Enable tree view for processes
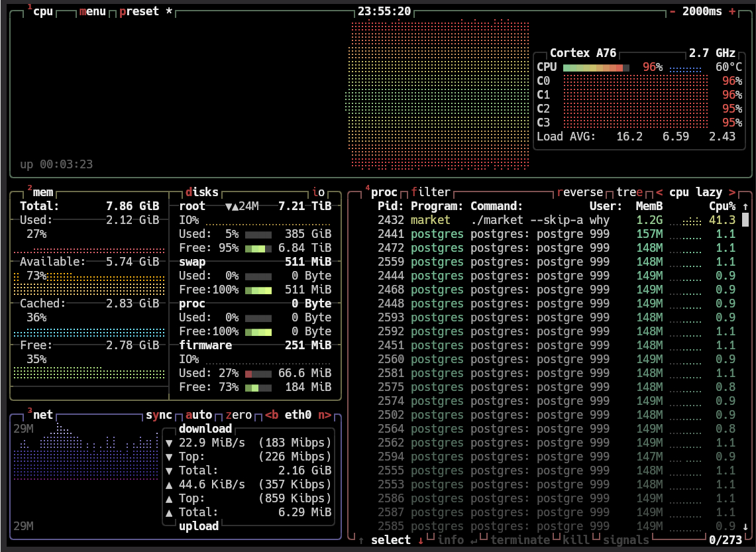This screenshot has width=756, height=552. point(630,192)
